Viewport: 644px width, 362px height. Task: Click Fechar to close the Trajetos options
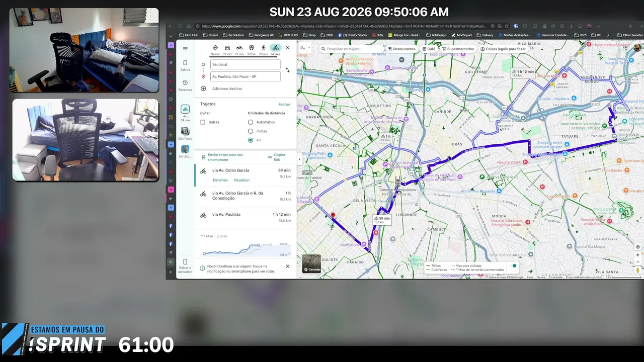click(284, 104)
